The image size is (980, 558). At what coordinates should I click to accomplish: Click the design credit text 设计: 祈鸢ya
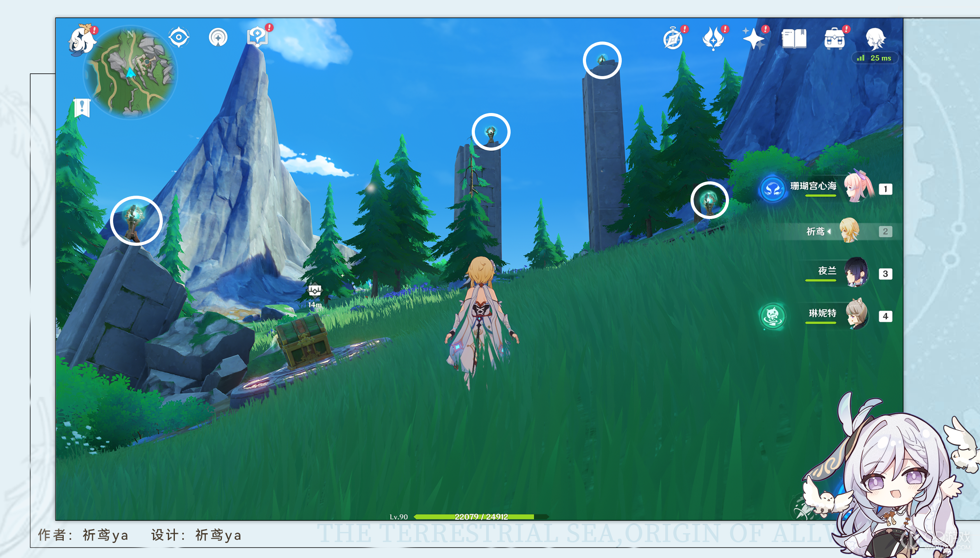196,535
